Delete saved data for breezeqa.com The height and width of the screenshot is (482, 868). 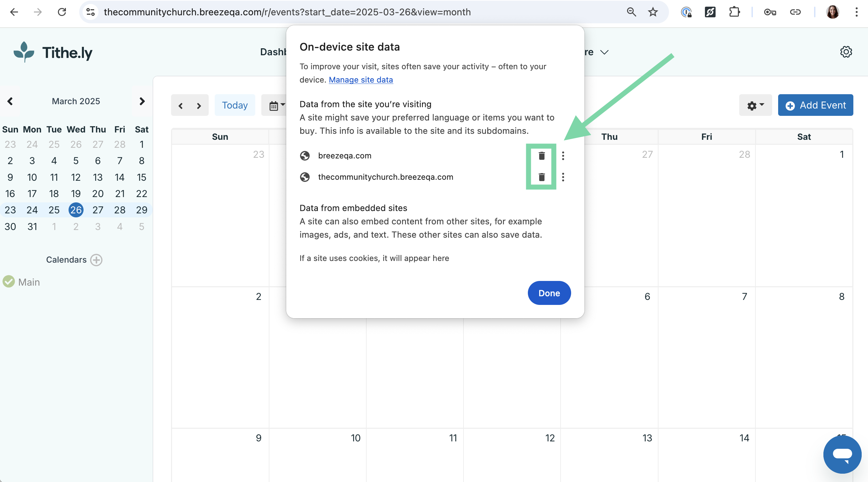(542, 156)
